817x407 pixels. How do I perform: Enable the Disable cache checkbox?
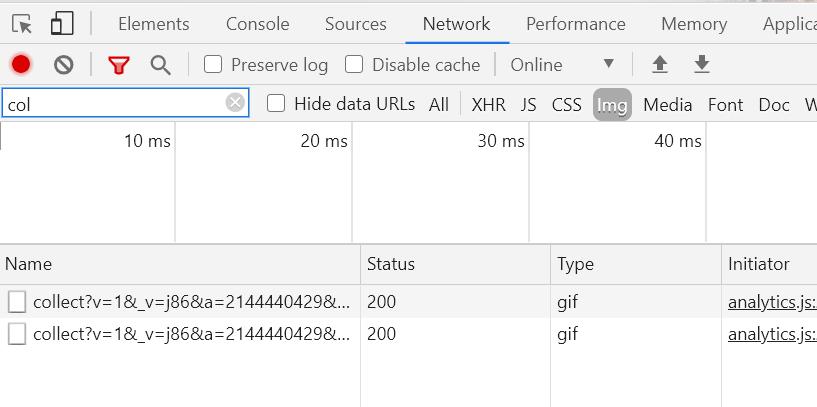(x=354, y=65)
